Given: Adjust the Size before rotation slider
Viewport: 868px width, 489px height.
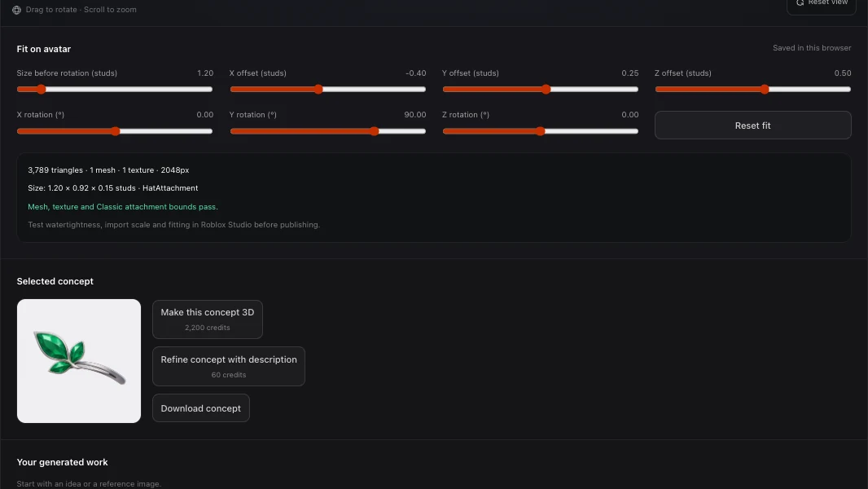Looking at the screenshot, I should coord(115,89).
